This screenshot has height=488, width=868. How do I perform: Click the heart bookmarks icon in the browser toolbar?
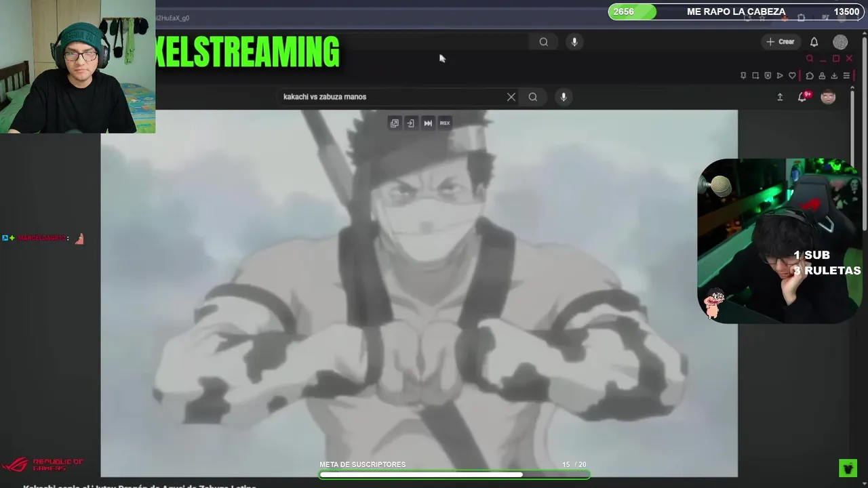point(792,76)
